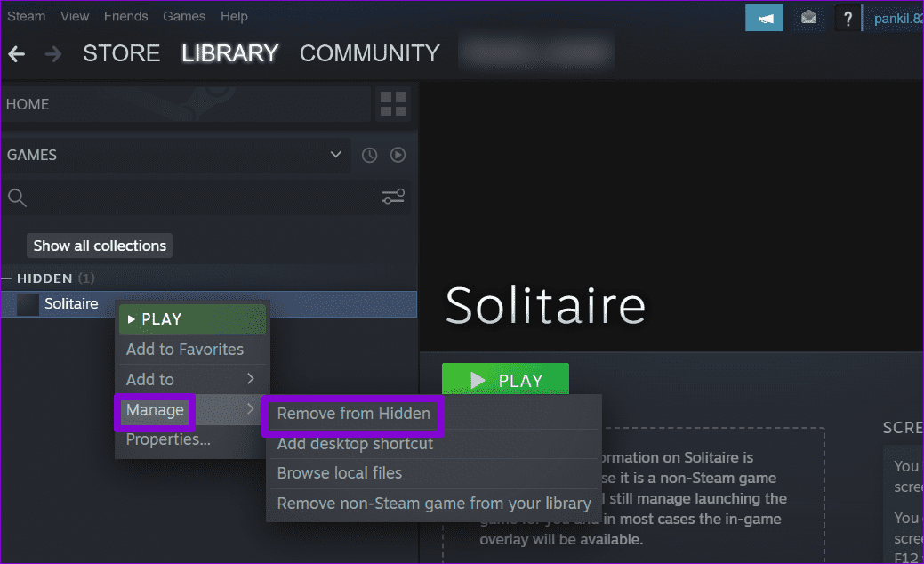Sort by recent activity clock icon
This screenshot has width=924, height=564.
pyautogui.click(x=369, y=155)
